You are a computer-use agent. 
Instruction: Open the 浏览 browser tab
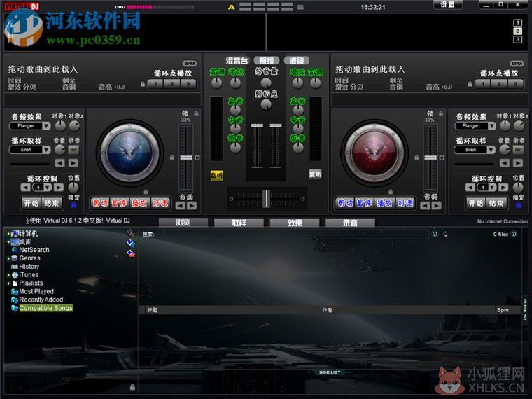click(183, 223)
